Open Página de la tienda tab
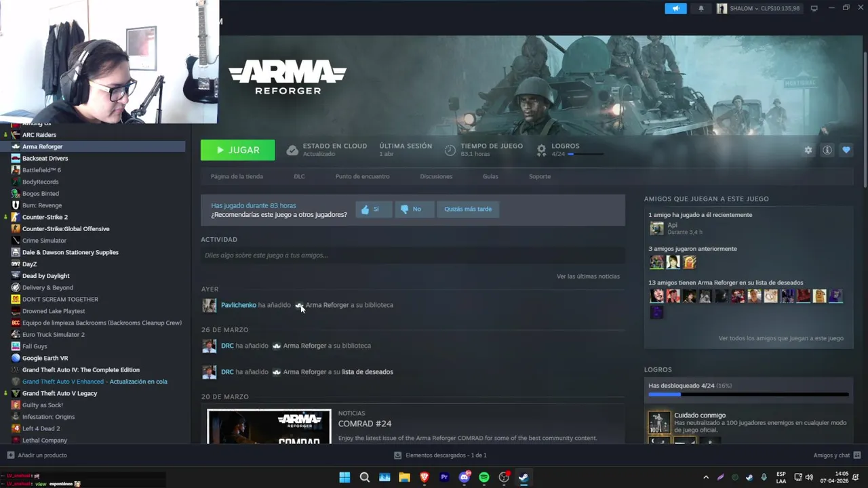868x488 pixels. pos(237,176)
